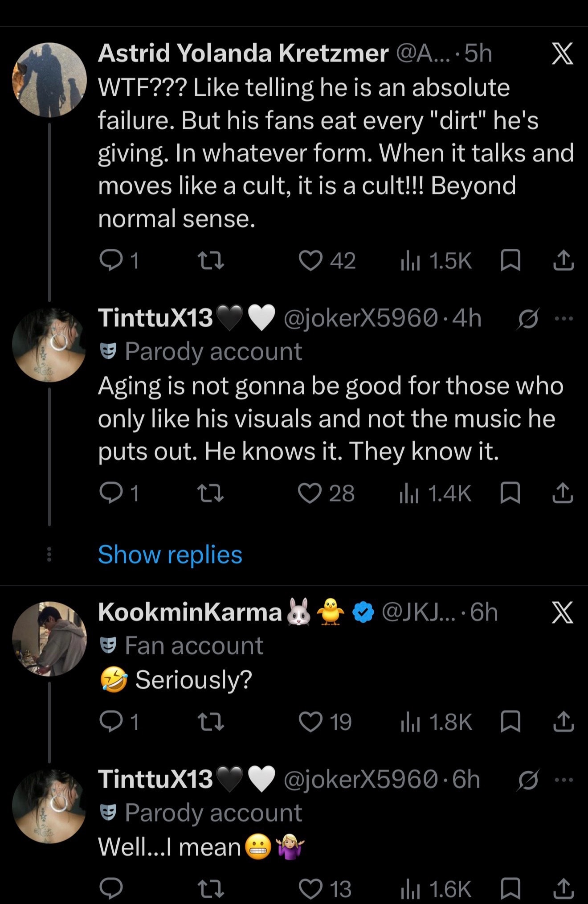
Task: Bookmark the tweet with 1.5K views
Action: point(510,261)
